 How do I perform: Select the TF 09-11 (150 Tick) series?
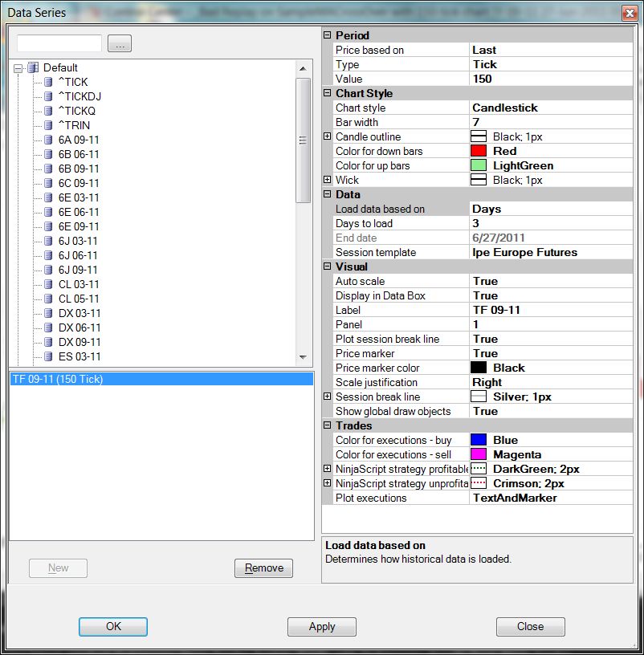point(161,379)
